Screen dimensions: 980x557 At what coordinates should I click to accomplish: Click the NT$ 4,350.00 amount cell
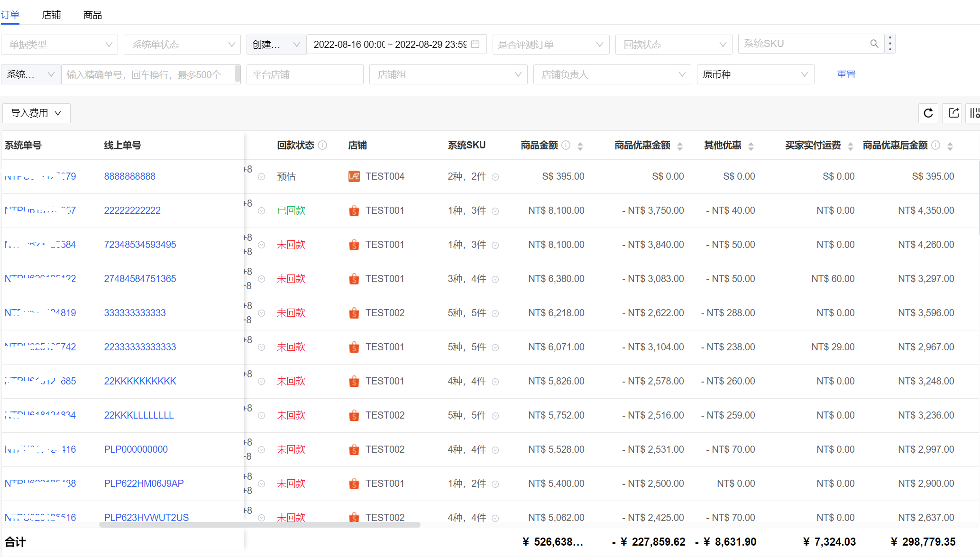[926, 210]
